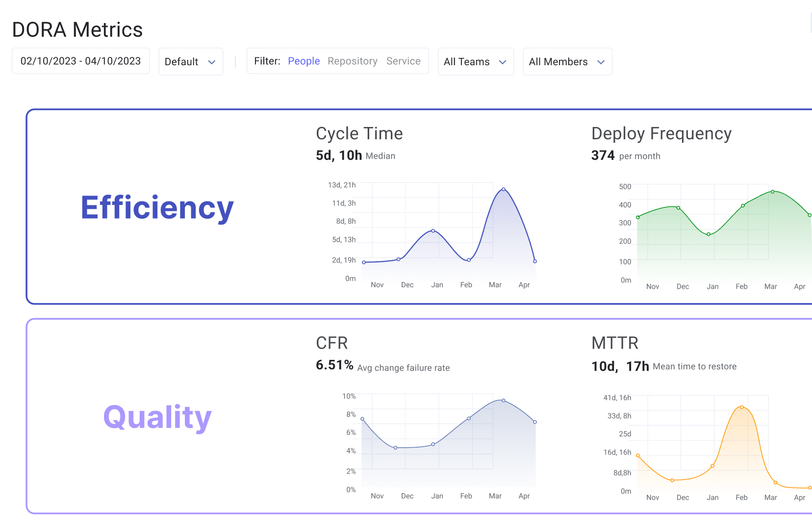This screenshot has width=812, height=529.
Task: Click the chevron in All Teams dropdown
Action: click(502, 62)
